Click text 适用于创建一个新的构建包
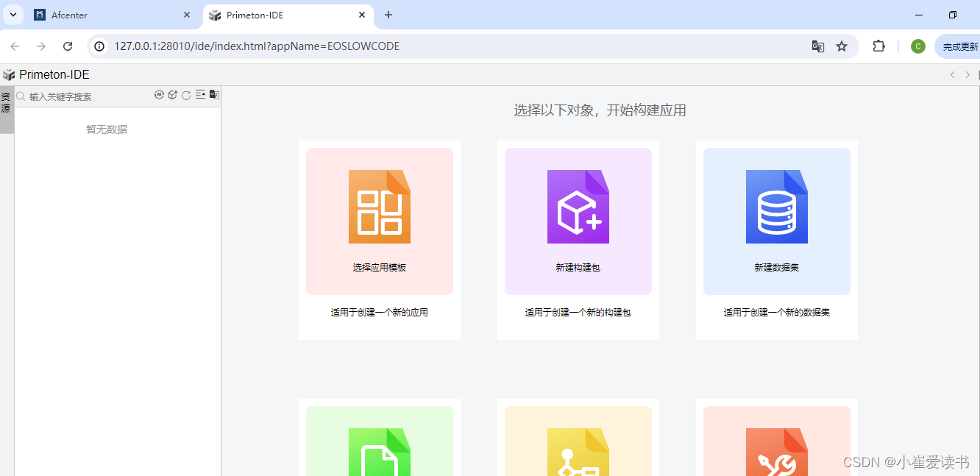Viewport: 980px width, 476px height. (x=578, y=313)
